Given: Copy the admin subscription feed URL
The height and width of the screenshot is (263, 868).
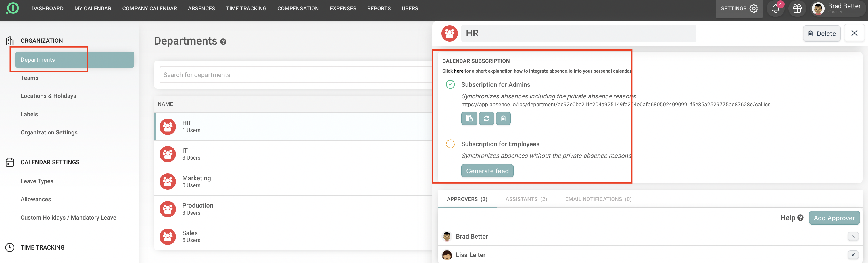Looking at the screenshot, I should coord(469,119).
